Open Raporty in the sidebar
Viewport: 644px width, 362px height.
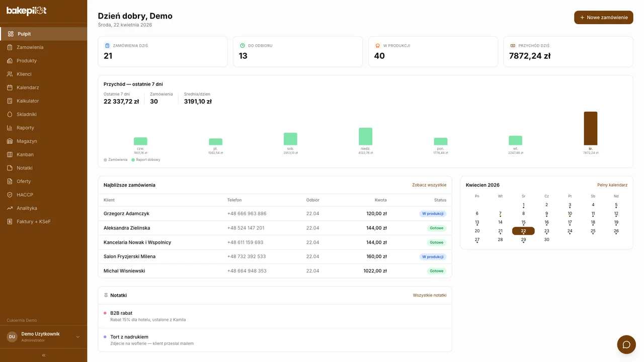43,128
